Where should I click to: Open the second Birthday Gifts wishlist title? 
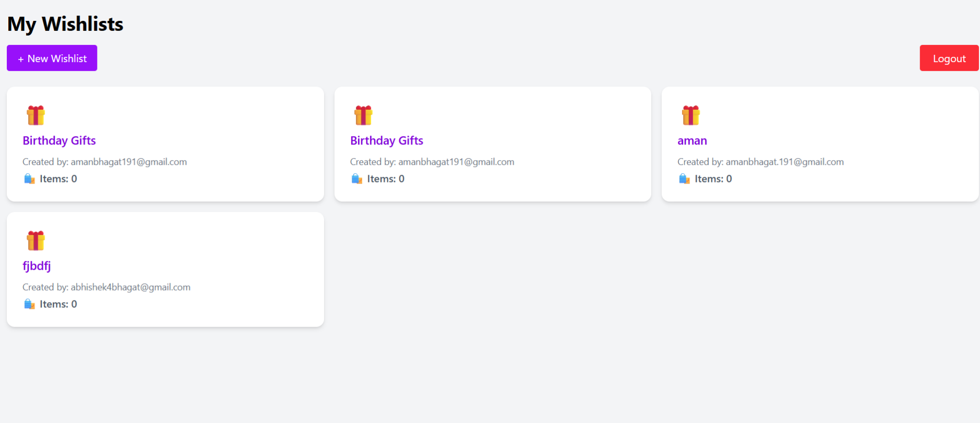coord(387,141)
